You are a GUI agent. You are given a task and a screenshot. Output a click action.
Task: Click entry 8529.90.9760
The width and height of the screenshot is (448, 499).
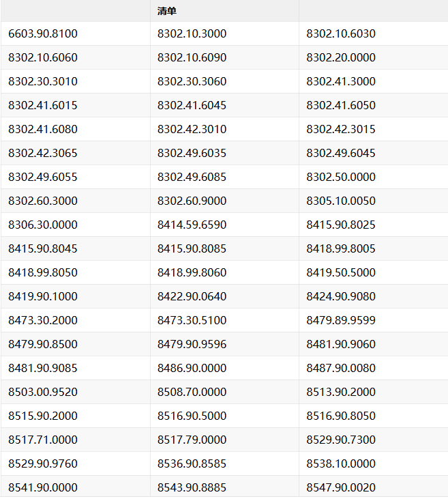pos(43,464)
